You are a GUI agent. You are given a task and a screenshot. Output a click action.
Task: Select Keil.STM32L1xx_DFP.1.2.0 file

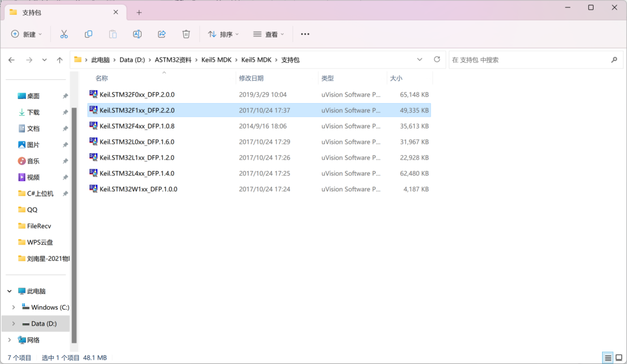point(259,157)
